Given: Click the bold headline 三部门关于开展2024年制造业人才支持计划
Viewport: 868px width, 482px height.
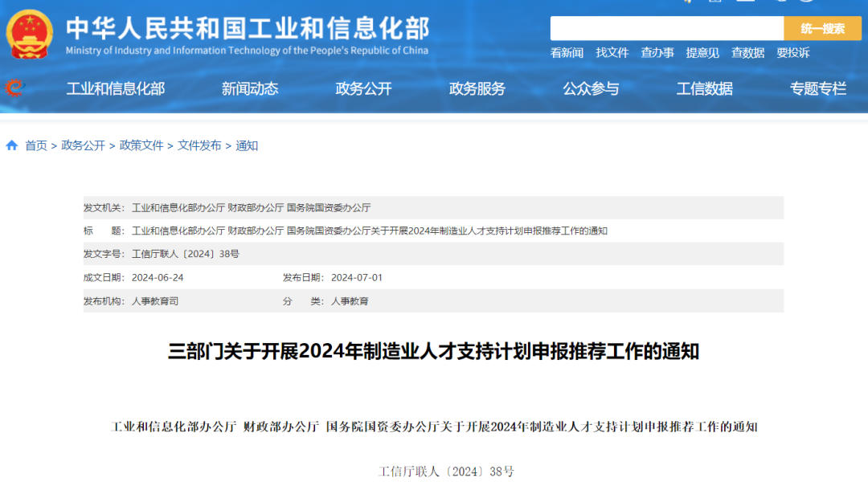Looking at the screenshot, I should click(x=433, y=351).
